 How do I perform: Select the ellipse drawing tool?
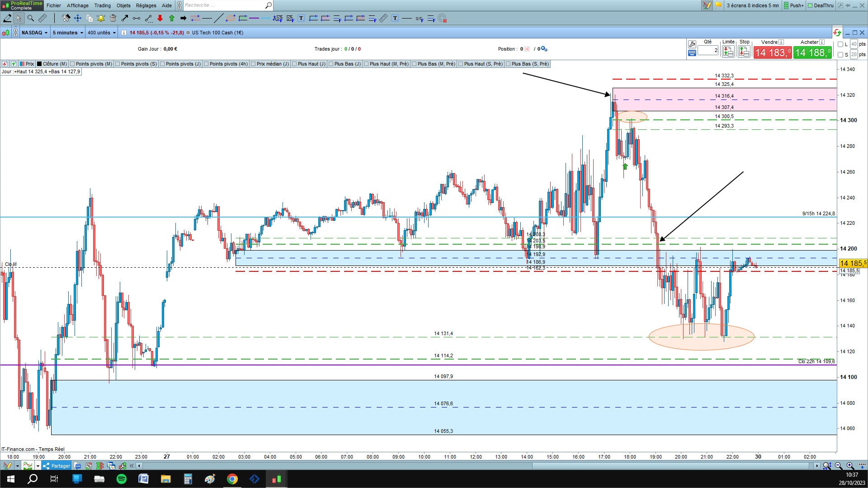[230, 19]
